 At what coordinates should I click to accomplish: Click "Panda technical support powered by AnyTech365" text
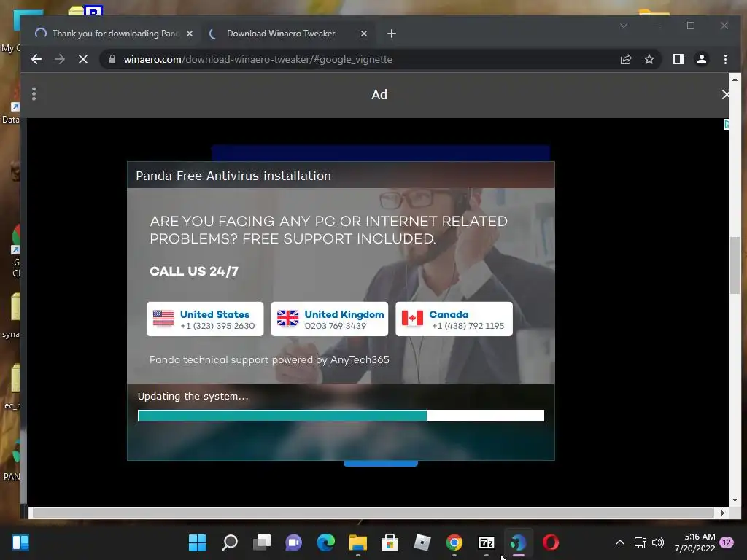click(269, 360)
